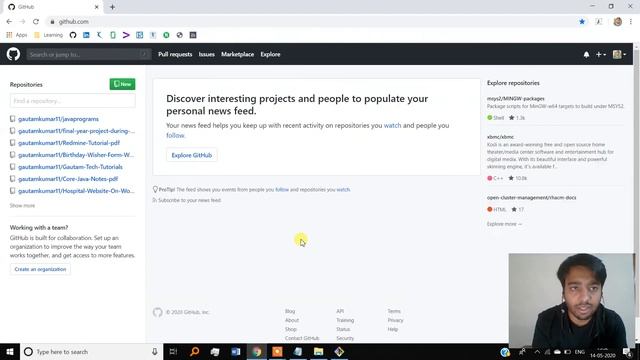Reload the page with refresh icon
The image size is (640, 360).
(x=36, y=22)
